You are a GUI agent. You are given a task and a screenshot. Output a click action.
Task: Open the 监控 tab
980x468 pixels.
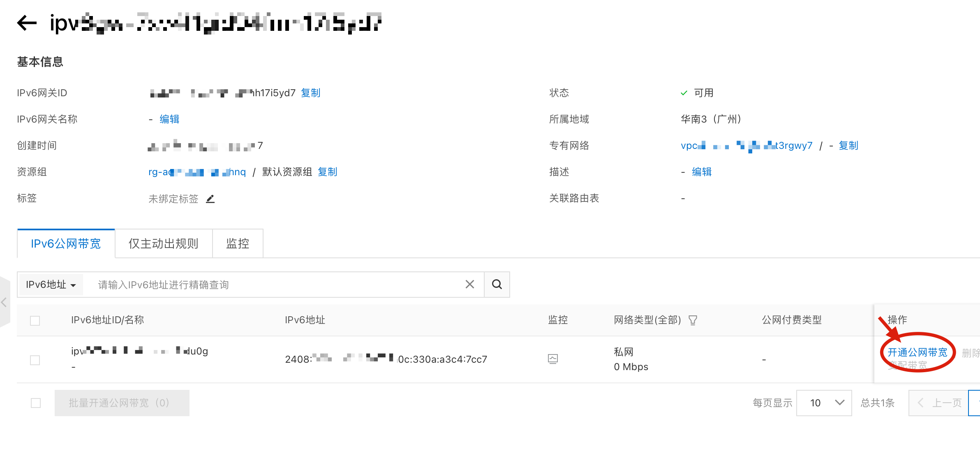(238, 244)
